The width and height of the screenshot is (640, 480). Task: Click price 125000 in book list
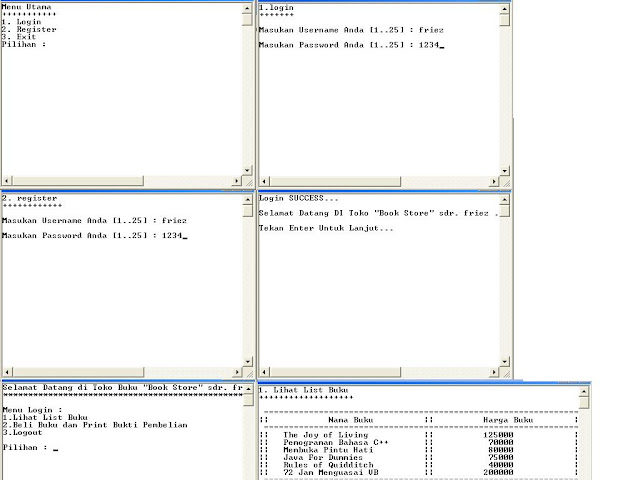498,435
